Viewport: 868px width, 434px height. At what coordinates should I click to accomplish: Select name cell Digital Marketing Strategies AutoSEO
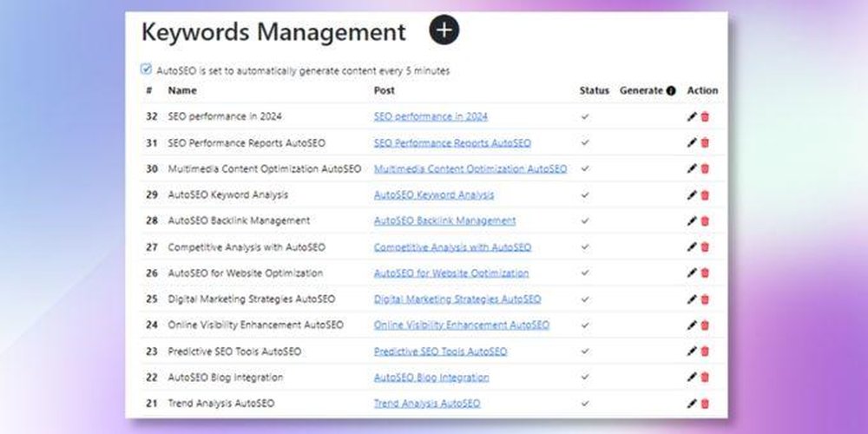(252, 299)
